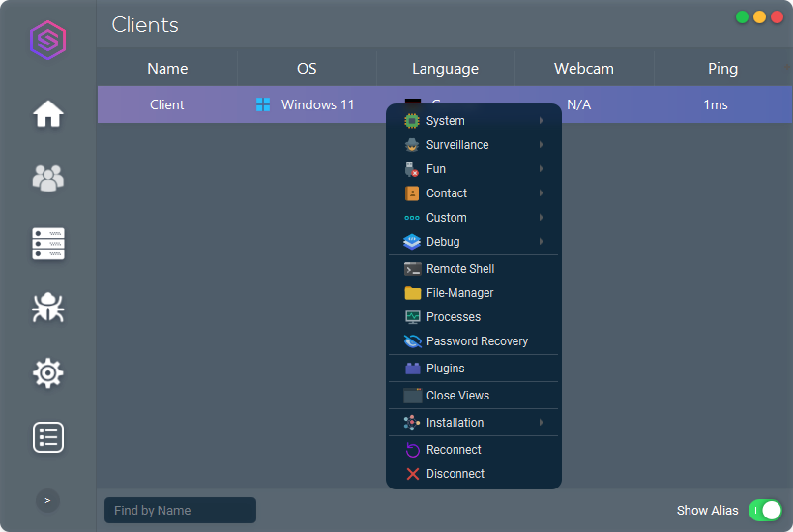Click the System chip icon

coord(412,121)
